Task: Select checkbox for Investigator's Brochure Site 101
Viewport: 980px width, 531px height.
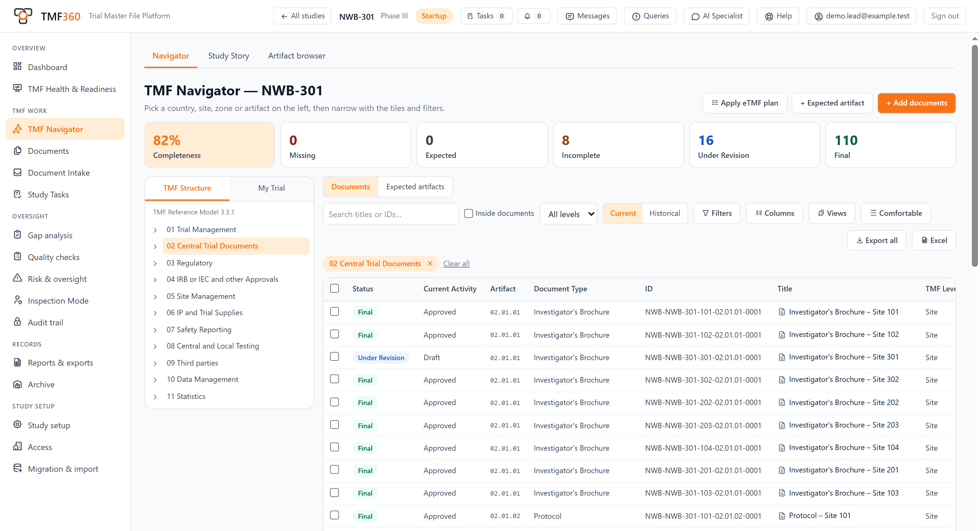Action: (334, 312)
